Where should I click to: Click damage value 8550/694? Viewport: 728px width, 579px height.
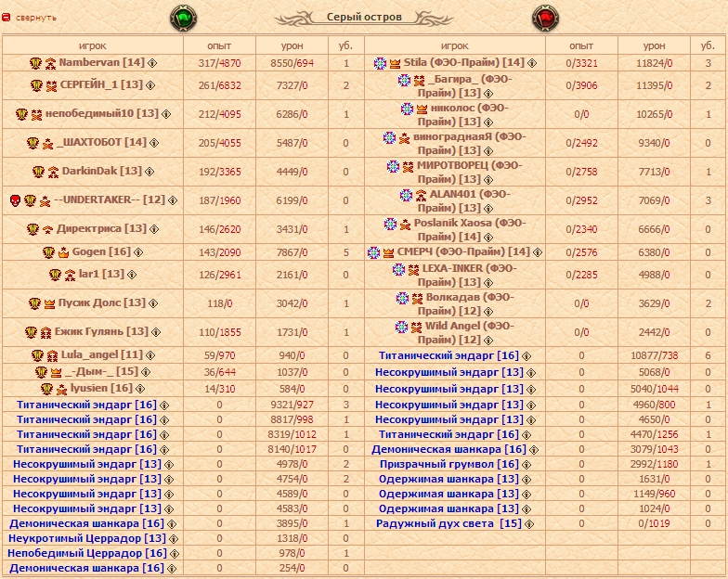292,63
